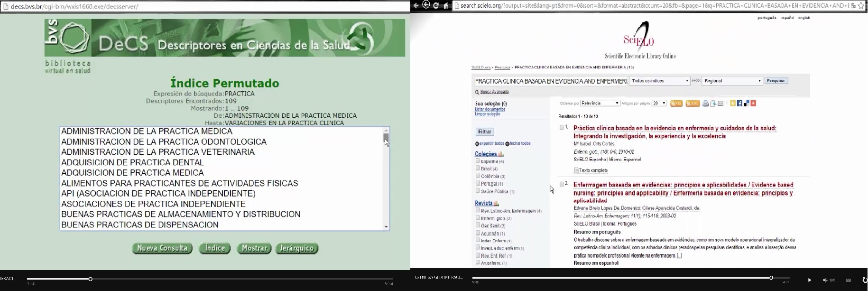
Task: Click the email envelope icon
Action: (720, 103)
